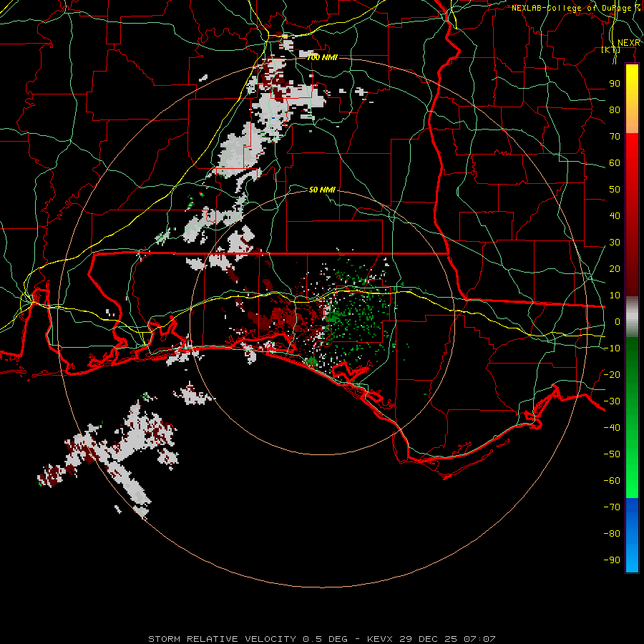Click the 0 value on velocity scale
This screenshot has width=644, height=644.
(x=618, y=322)
